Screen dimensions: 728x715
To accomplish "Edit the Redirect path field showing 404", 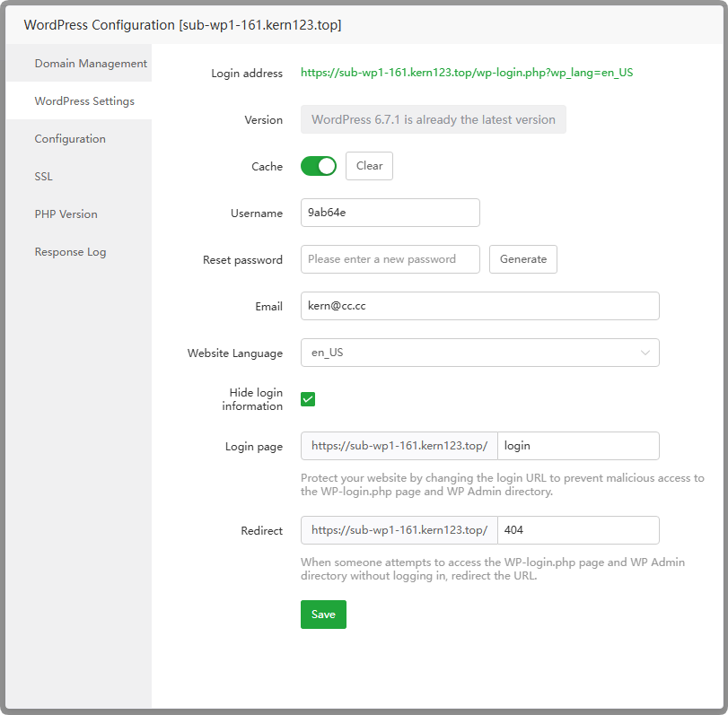I will 578,530.
